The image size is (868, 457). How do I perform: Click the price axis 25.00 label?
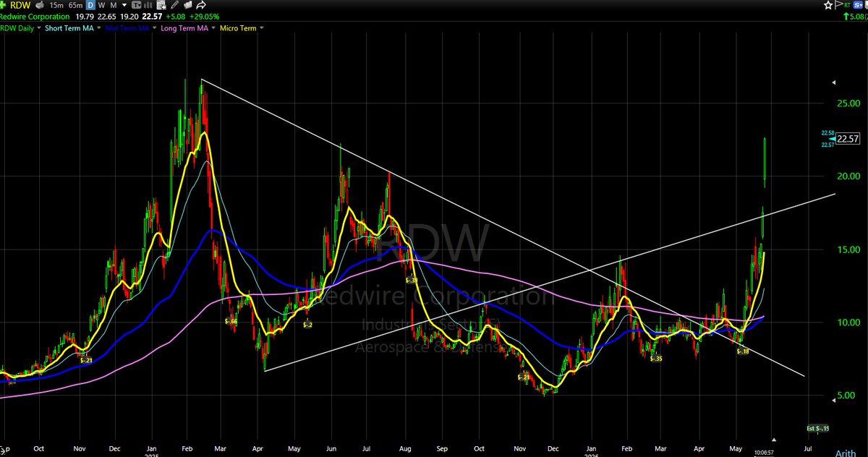[848, 103]
